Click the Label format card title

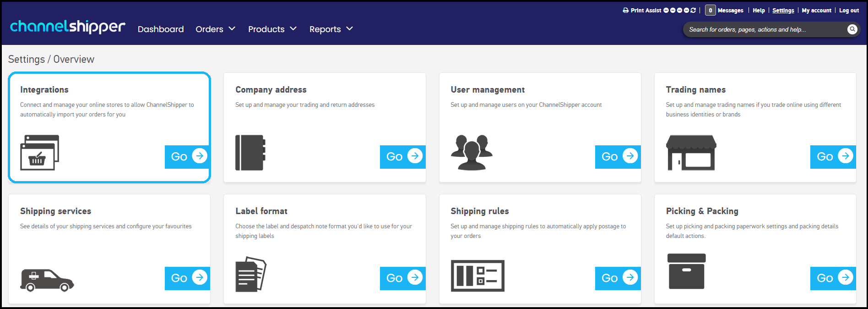tap(261, 211)
